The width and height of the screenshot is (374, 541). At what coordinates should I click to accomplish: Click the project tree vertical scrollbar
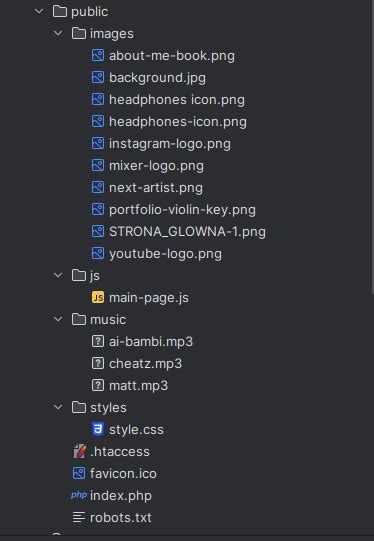pyautogui.click(x=372, y=147)
